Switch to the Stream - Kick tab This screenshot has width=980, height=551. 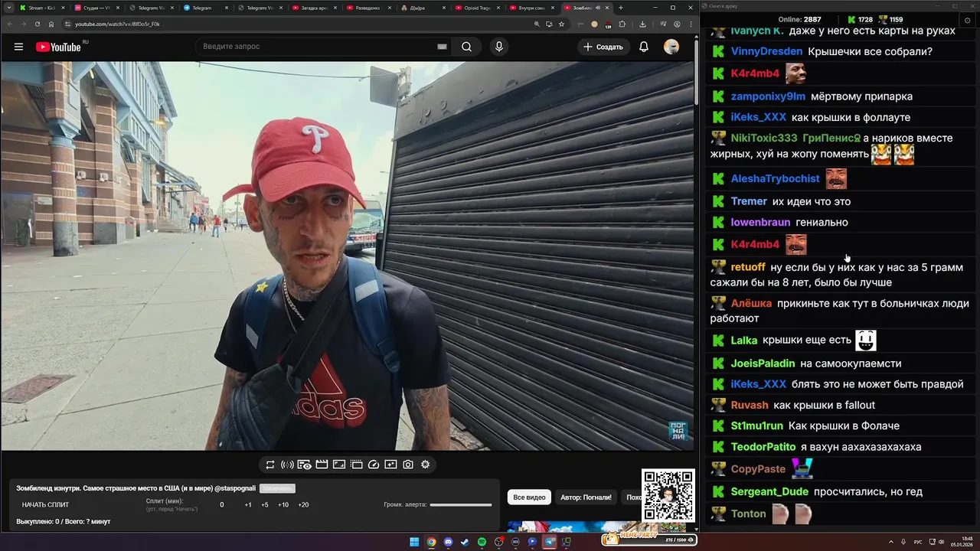41,8
